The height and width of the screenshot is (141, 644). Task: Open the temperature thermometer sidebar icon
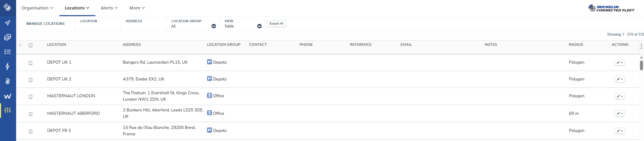point(7,81)
